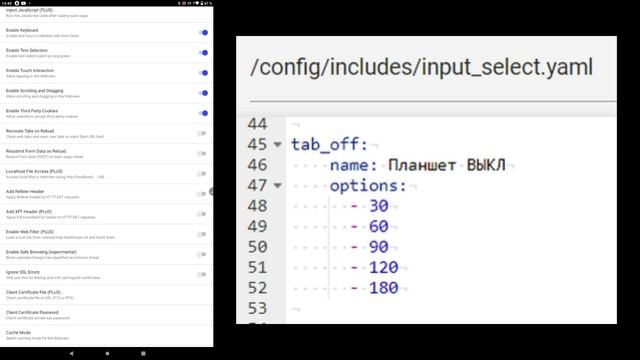Open the Cache Mode setting
640x360 pixels.
pos(107,335)
